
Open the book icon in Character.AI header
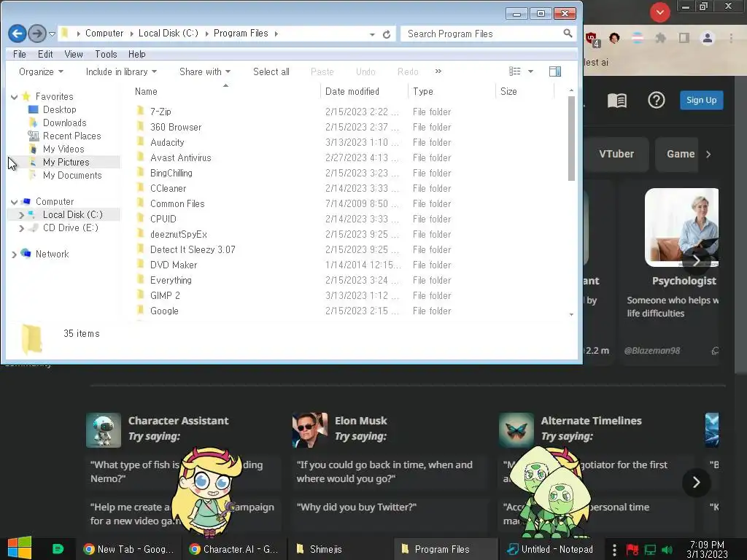[617, 100]
